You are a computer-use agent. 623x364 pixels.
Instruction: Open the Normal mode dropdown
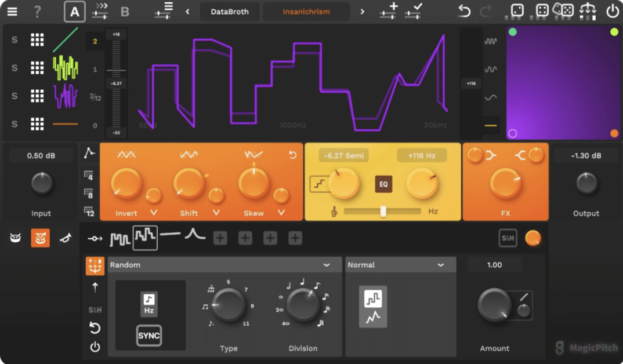click(x=400, y=265)
